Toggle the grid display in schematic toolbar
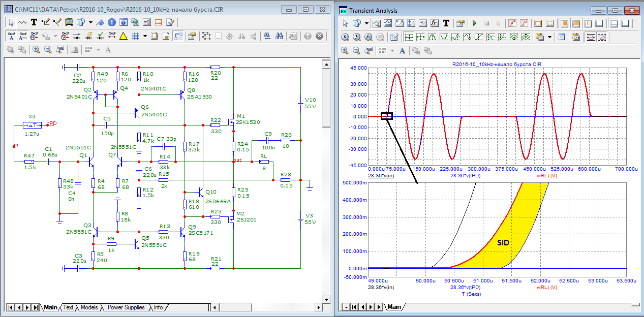 coord(135,36)
